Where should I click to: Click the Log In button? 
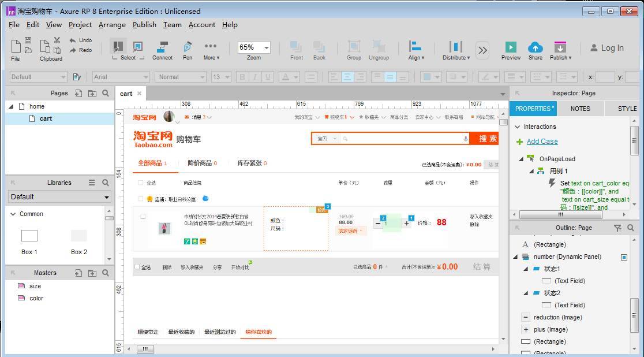pos(606,48)
